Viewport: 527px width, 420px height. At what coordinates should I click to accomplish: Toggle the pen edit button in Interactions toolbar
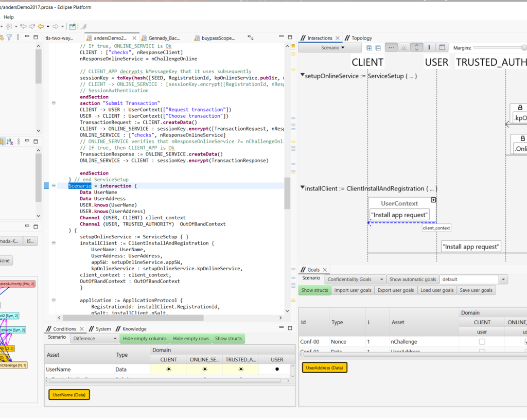click(404, 48)
